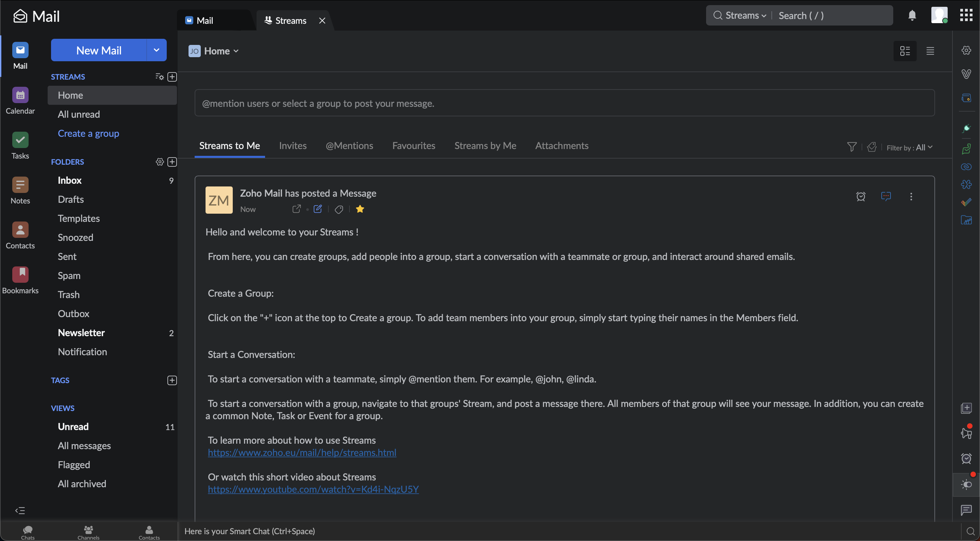Open the YouTube Streams video link
The image size is (980, 541).
pos(313,489)
